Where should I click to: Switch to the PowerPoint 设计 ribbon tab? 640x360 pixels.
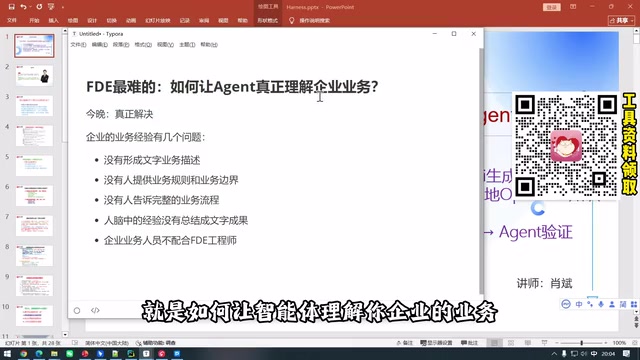pos(92,20)
